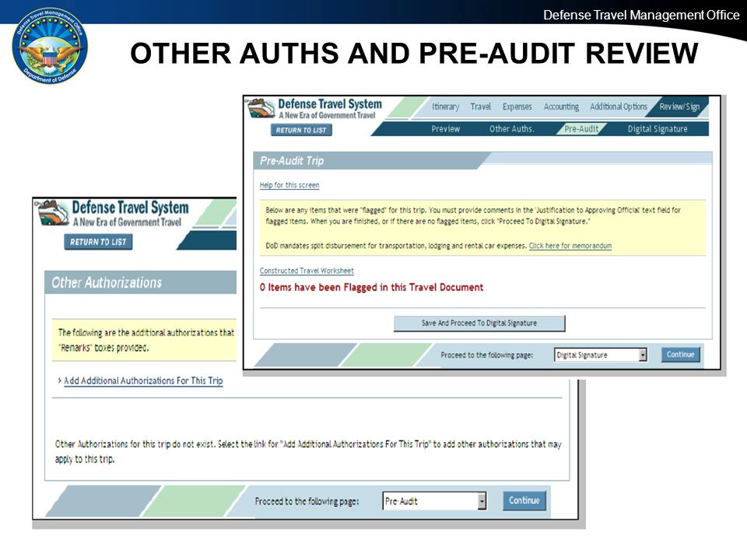This screenshot has height=560, width=747.
Task: Switch to the Expenses tab
Action: point(517,107)
